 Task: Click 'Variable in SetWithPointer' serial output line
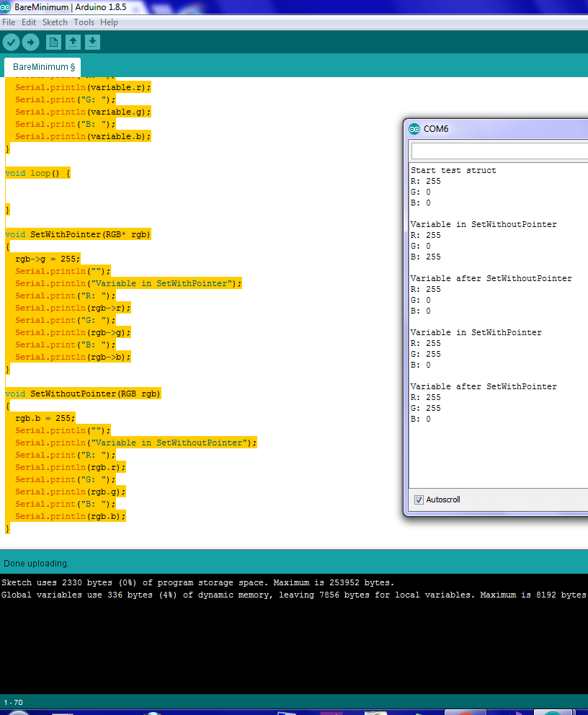[x=476, y=332]
